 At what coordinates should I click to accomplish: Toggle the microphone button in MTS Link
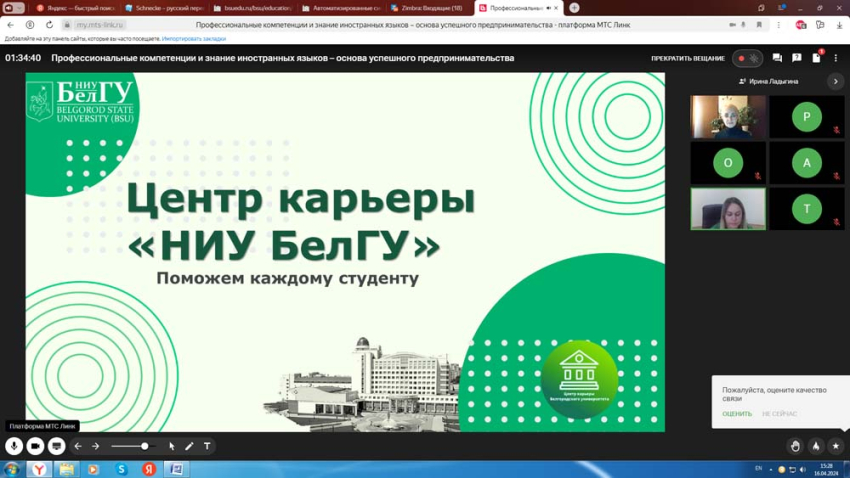point(14,446)
